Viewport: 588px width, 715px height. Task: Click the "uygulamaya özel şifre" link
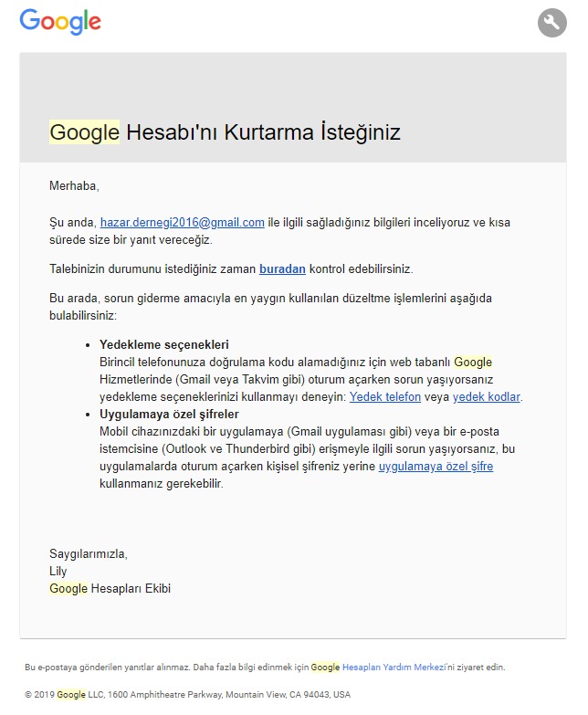436,466
